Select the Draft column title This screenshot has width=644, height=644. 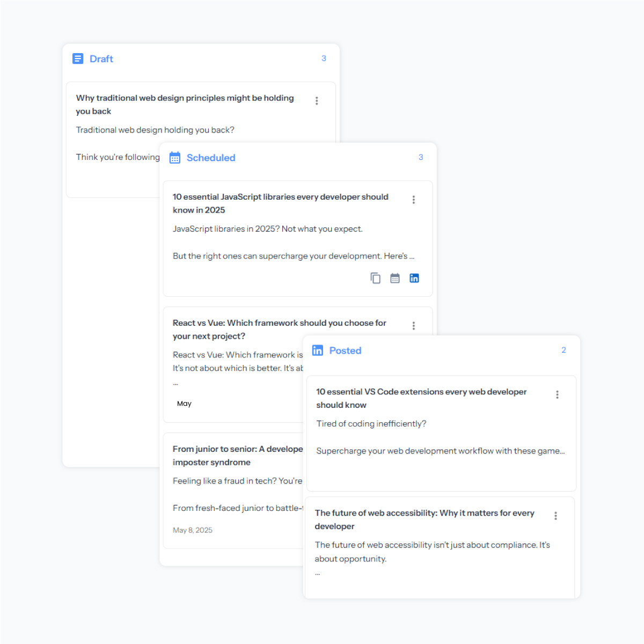(101, 59)
